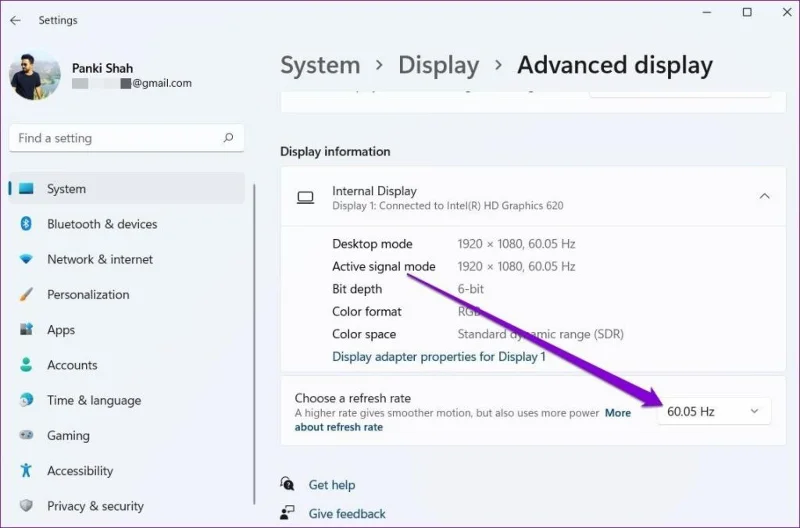Click the Display information heading

coord(335,152)
